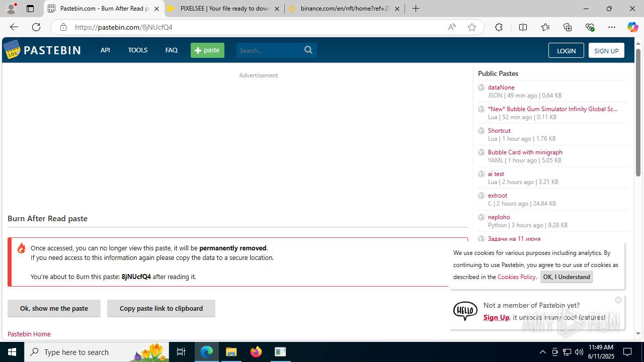Image resolution: width=644 pixels, height=362 pixels.
Task: Click Copy paste link to clipboard
Action: click(x=161, y=308)
